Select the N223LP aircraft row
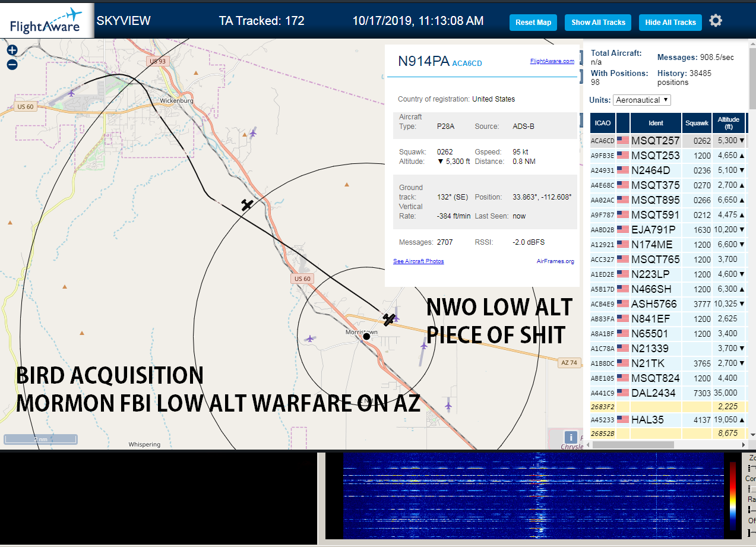 [x=668, y=274]
